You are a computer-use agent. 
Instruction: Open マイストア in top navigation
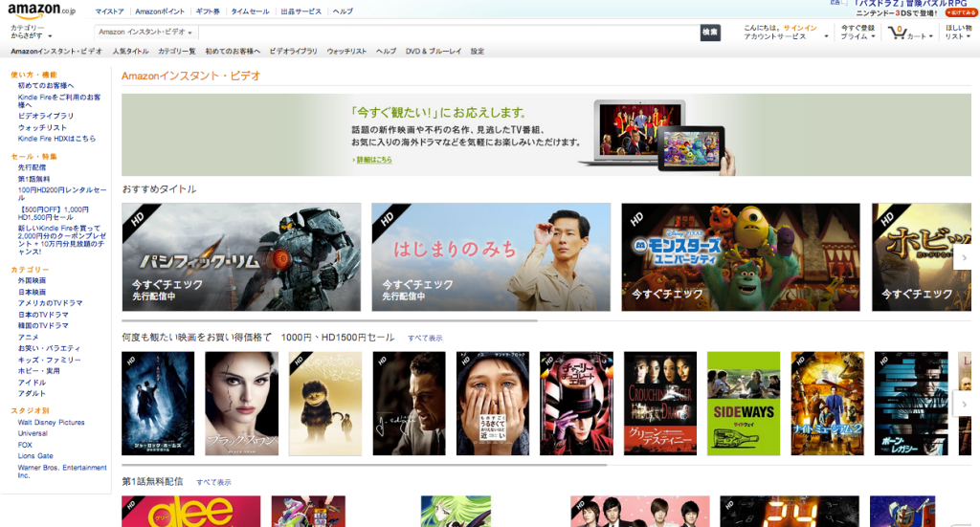coord(109,11)
